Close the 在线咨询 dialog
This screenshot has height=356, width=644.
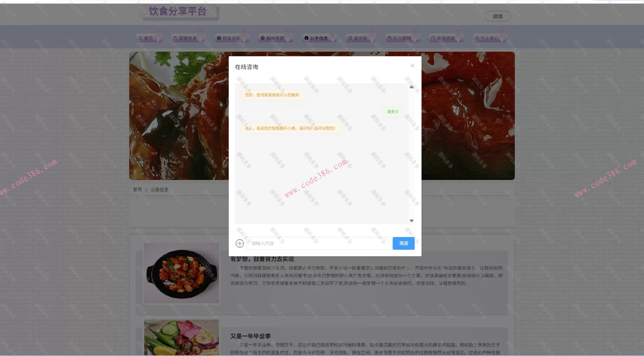(x=412, y=65)
